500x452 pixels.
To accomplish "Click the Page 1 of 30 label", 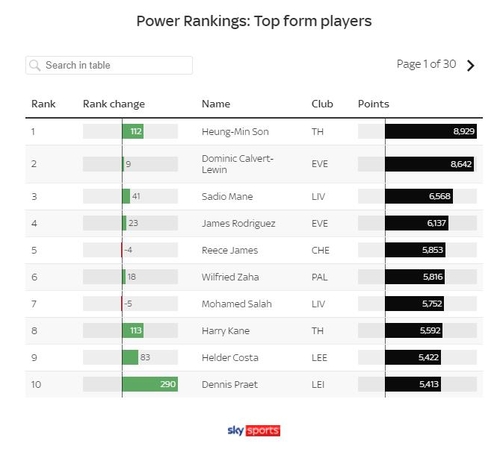I will point(426,64).
